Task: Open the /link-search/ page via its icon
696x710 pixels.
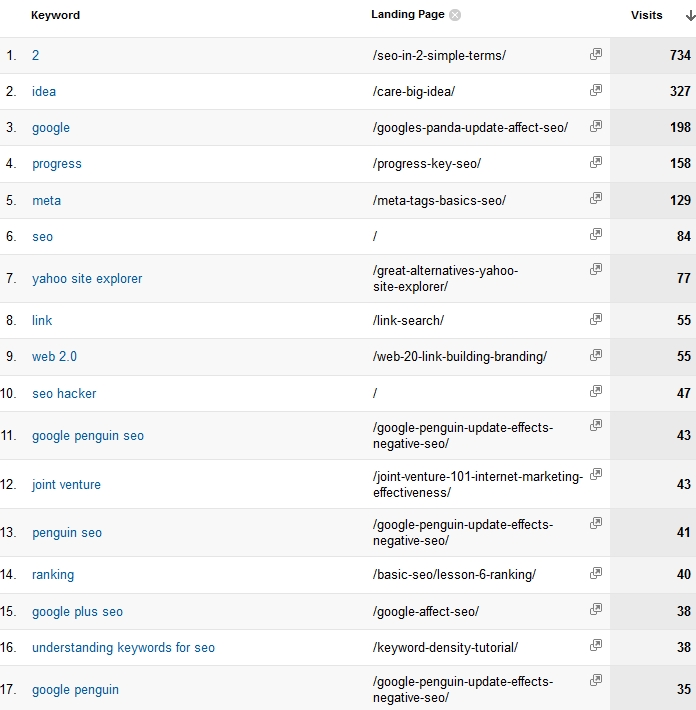Action: pyautogui.click(x=596, y=320)
